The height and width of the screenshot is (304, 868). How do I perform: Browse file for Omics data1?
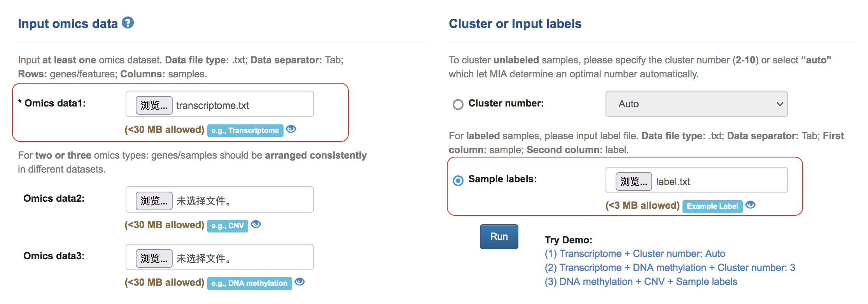154,105
